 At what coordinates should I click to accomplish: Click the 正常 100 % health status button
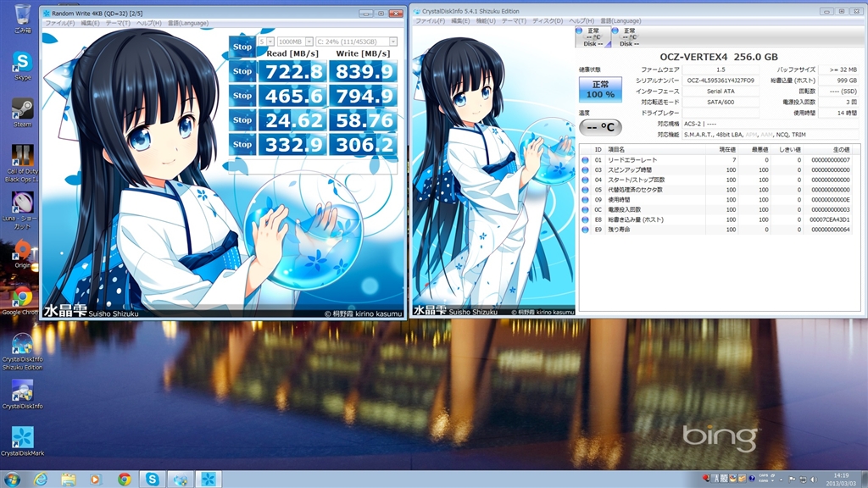point(600,89)
